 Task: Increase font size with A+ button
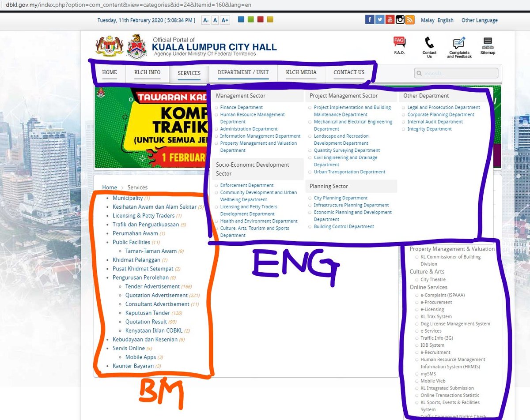(x=225, y=20)
